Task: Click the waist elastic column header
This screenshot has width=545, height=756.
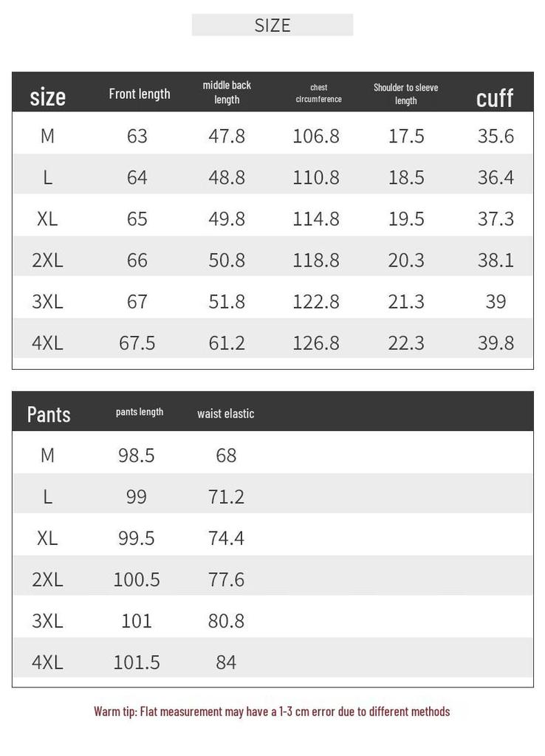Action: coord(226,413)
